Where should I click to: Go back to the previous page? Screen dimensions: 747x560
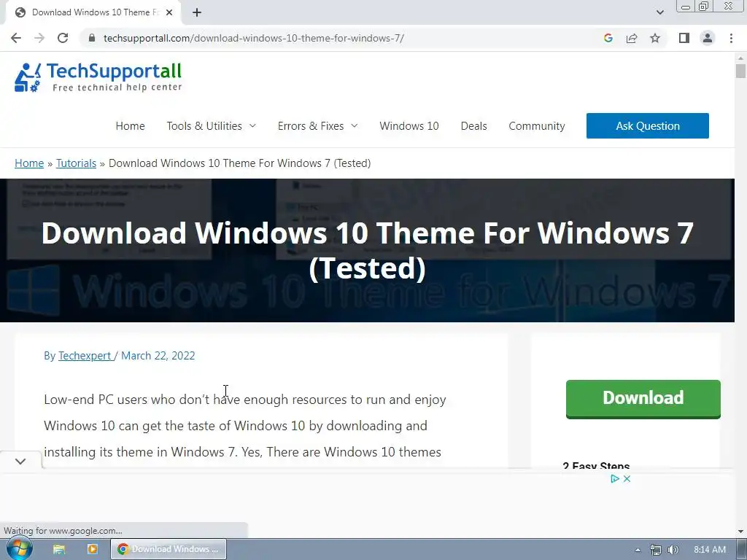pyautogui.click(x=16, y=38)
